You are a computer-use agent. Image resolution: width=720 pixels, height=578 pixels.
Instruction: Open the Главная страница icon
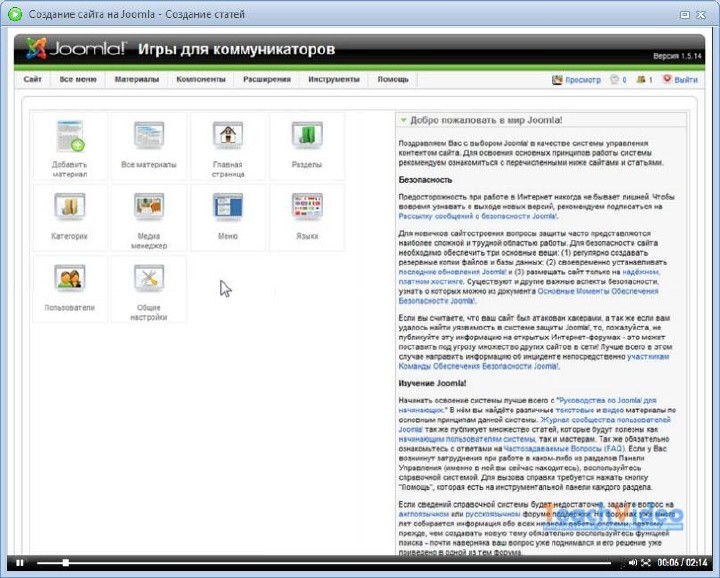[x=228, y=146]
